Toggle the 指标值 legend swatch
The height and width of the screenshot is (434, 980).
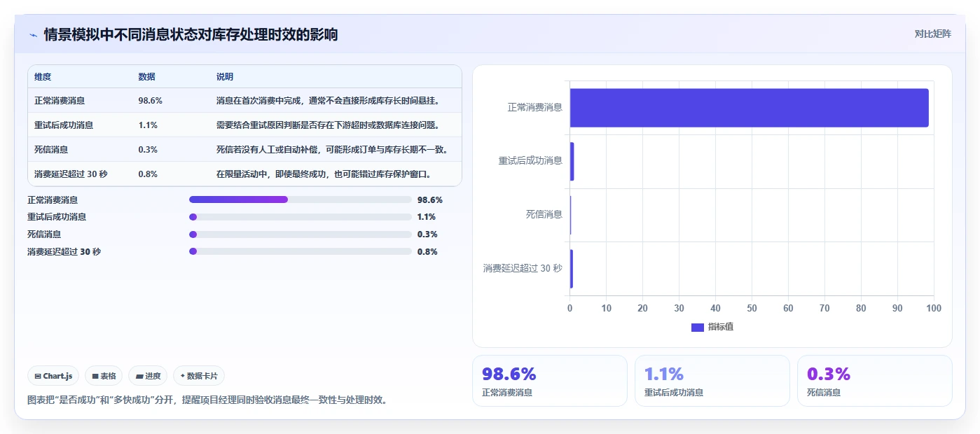tap(697, 327)
